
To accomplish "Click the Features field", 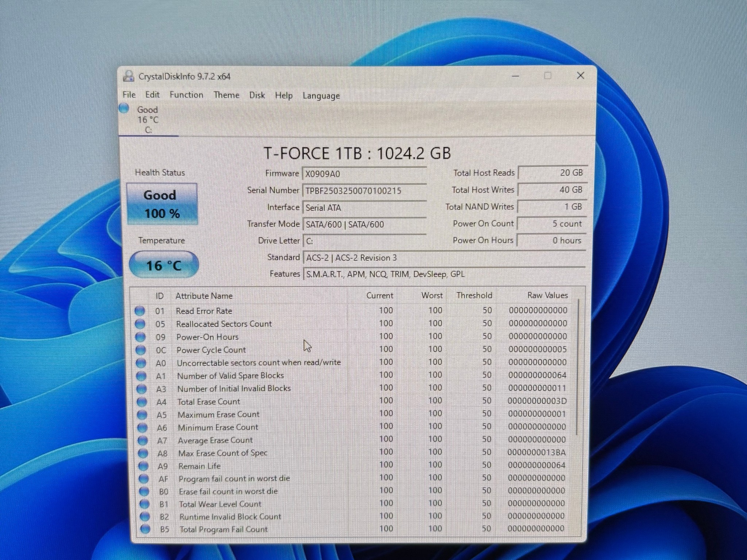I will [x=444, y=274].
